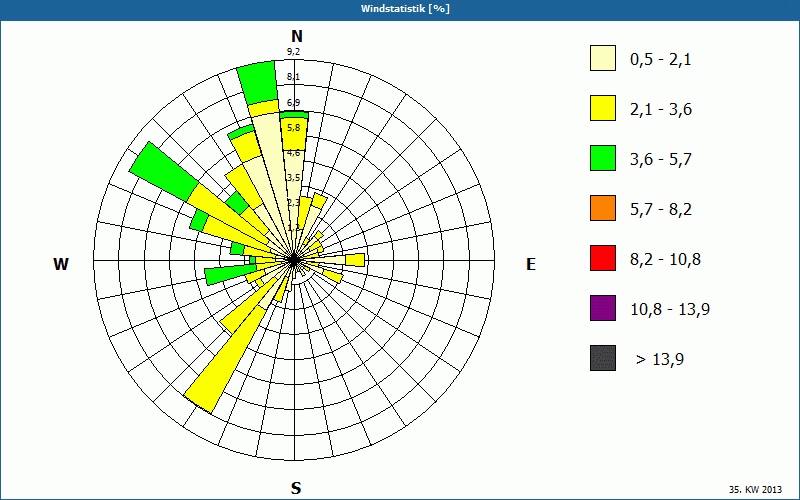800x500 pixels.
Task: Click the N compass label
Action: (297, 36)
